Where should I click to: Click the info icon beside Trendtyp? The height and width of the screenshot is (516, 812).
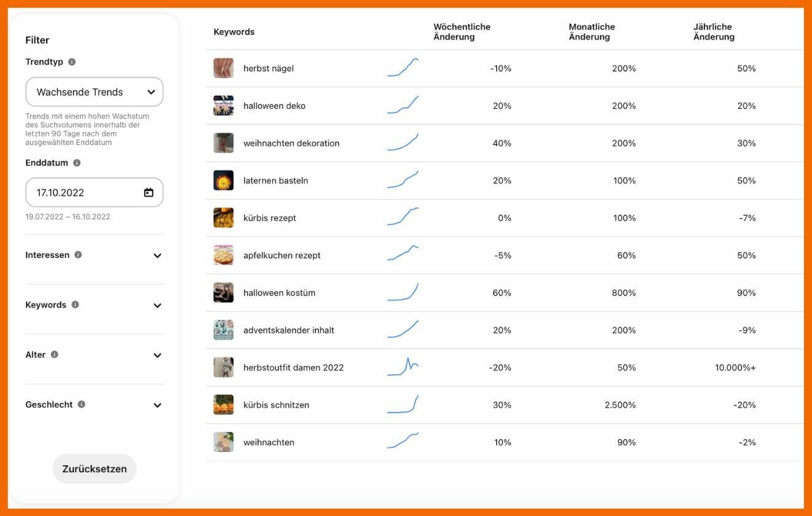pos(72,62)
